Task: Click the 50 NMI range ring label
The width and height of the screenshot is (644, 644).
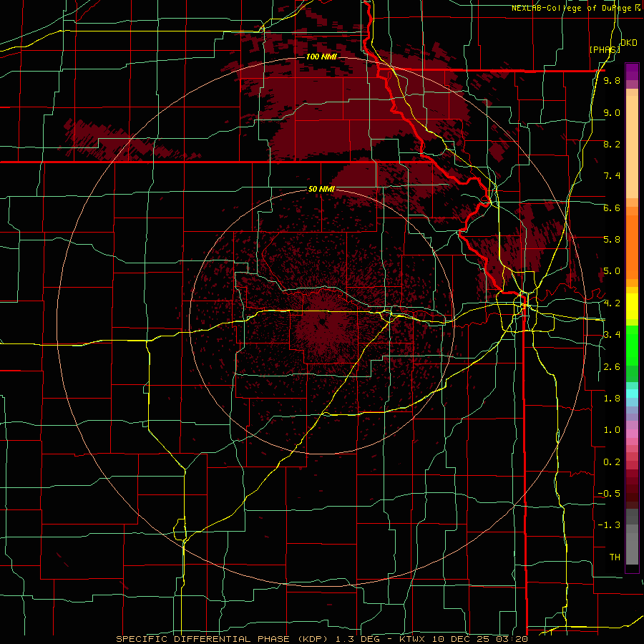Action: tap(321, 189)
